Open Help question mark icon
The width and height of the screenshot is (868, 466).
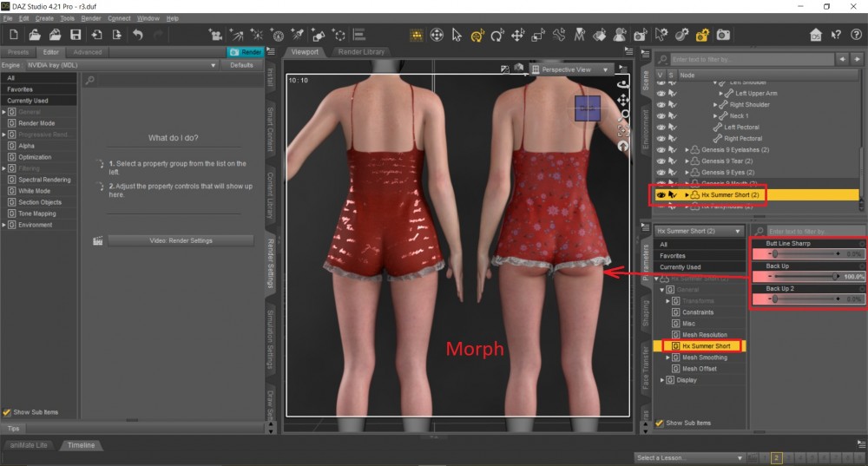tap(857, 35)
